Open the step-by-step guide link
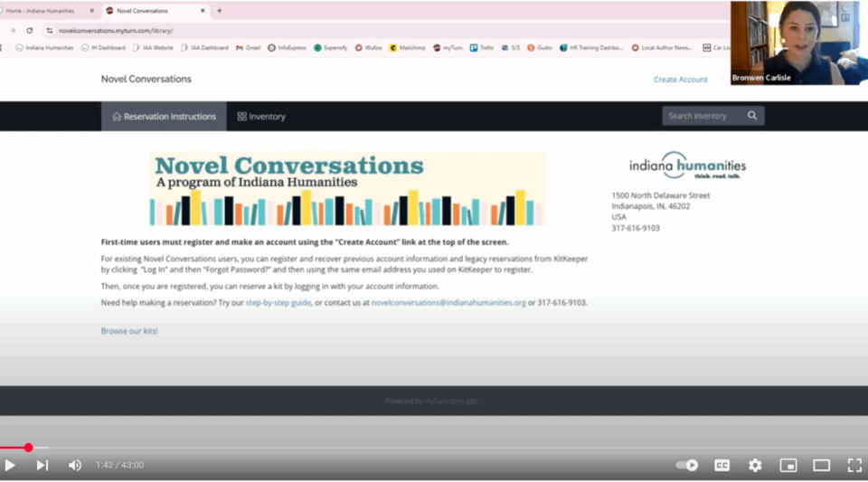The image size is (868, 482). click(x=278, y=303)
